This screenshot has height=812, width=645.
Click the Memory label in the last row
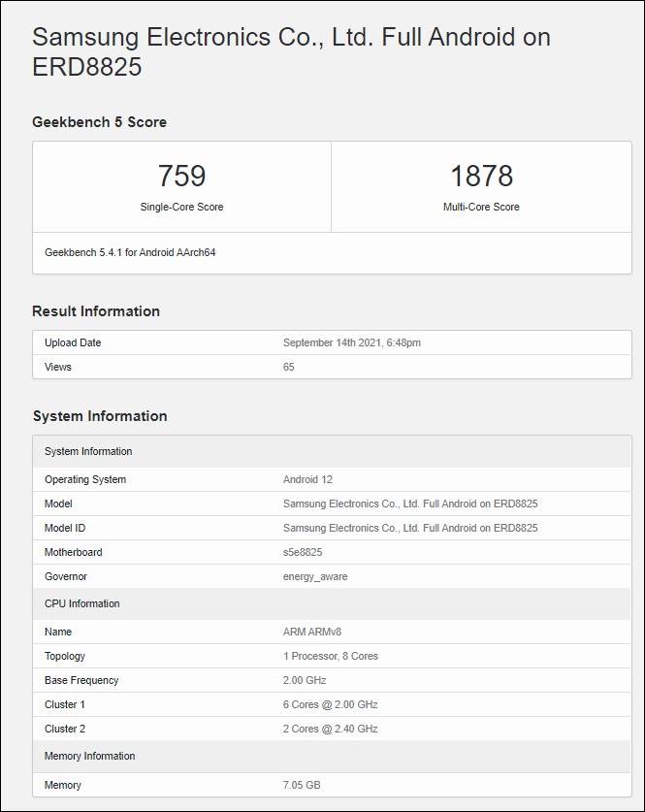[63, 786]
